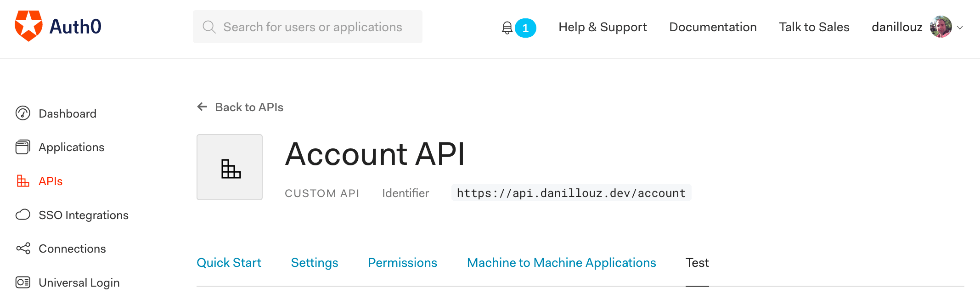The width and height of the screenshot is (980, 305).
Task: Click the Account API logo thumbnail
Action: tap(230, 167)
